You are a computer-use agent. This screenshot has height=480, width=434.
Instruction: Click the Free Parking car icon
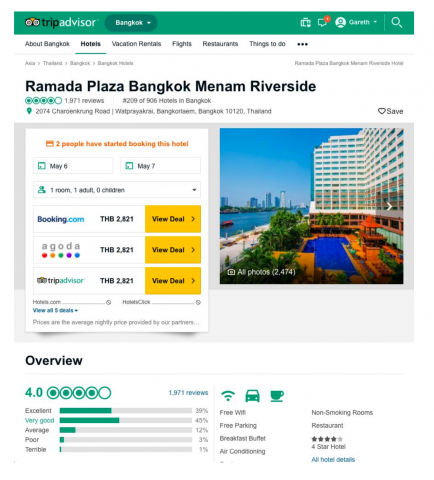coord(253,396)
